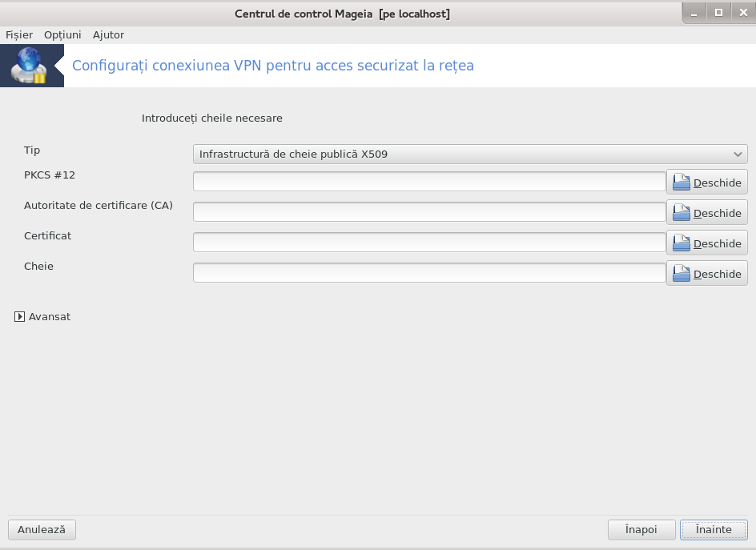Go back with the Înapoi button

[x=641, y=530]
